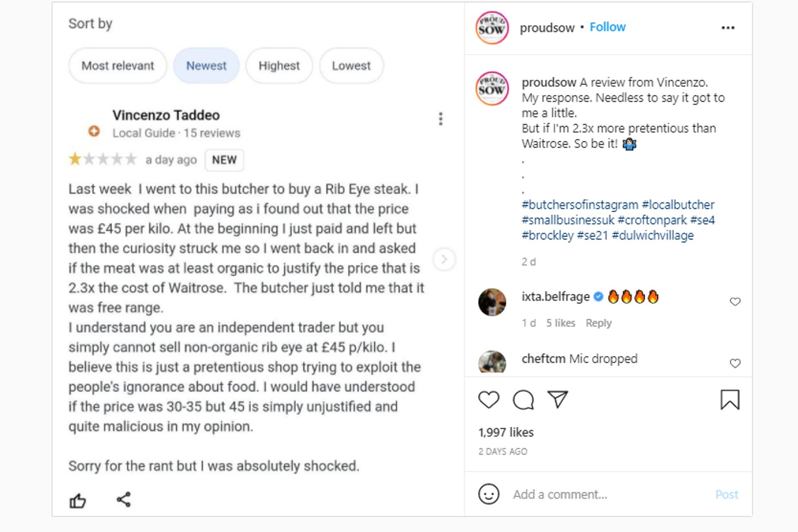798x532 pixels.
Task: Share the post via the paper plane icon
Action: point(558,400)
